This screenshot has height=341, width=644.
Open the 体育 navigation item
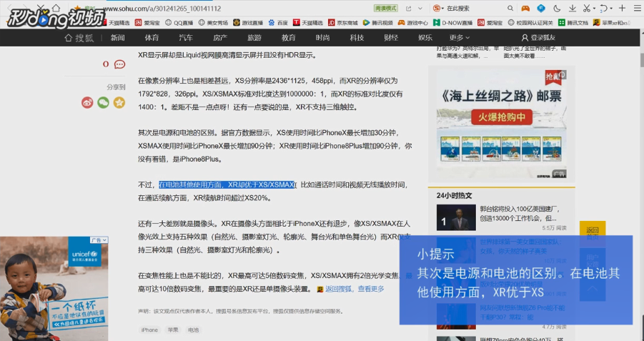[x=152, y=38]
